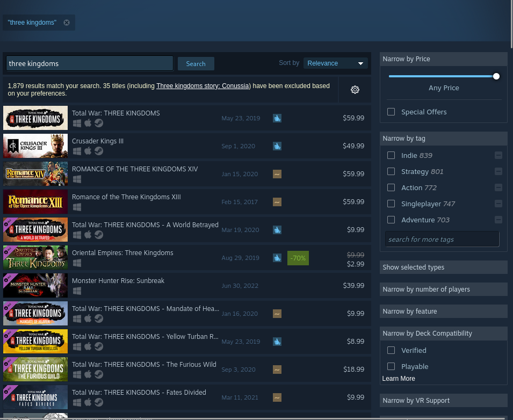Open the Sort by Relevance dropdown

point(335,63)
